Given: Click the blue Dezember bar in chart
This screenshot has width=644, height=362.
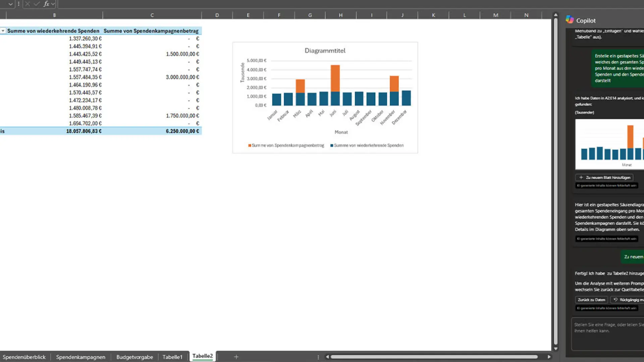Looking at the screenshot, I should coord(406,98).
